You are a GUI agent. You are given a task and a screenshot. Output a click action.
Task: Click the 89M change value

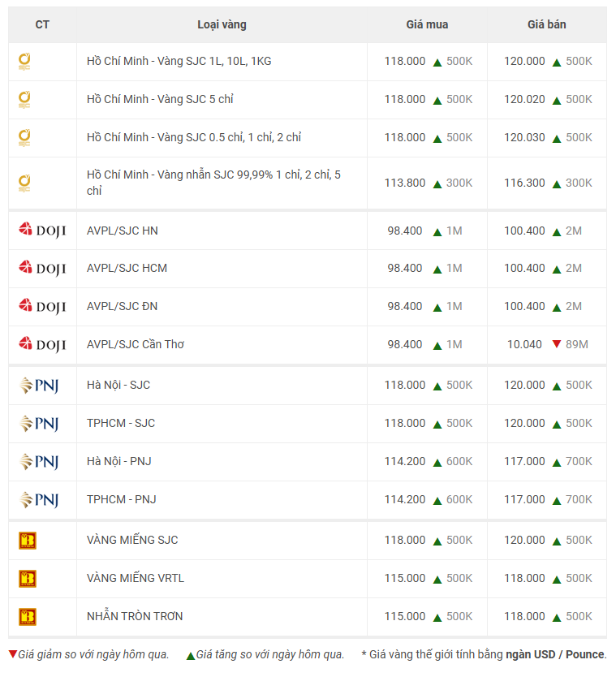pos(577,344)
